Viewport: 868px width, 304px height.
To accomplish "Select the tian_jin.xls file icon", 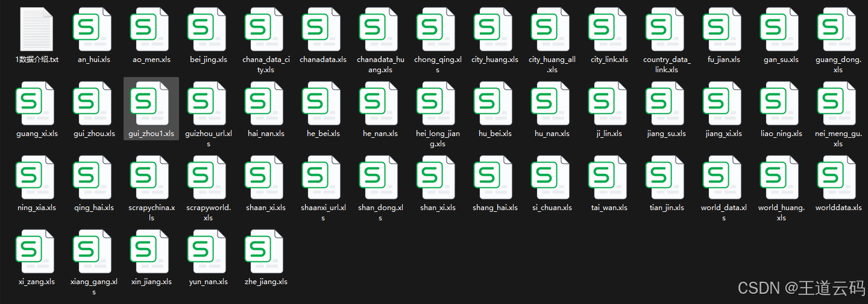I will click(665, 178).
